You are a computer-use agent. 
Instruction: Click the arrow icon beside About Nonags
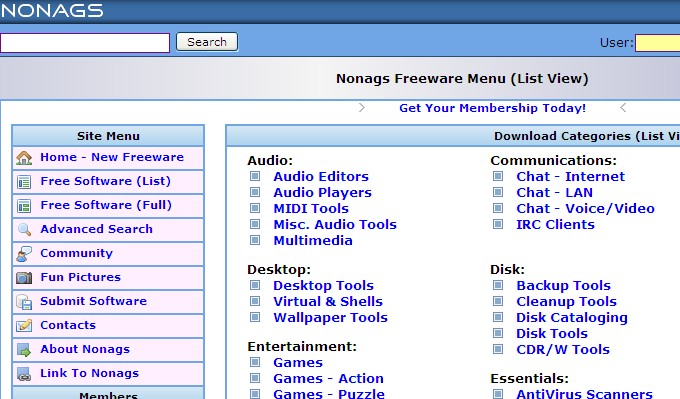(24, 350)
